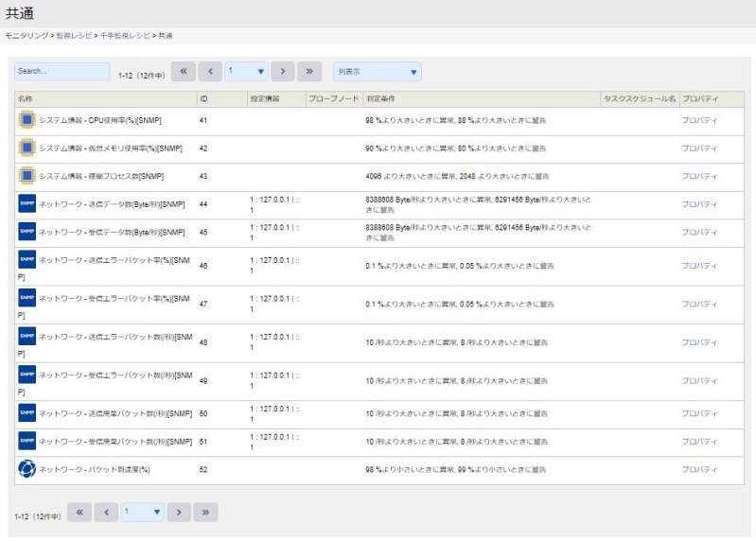Go to next page using bottom pager
This screenshot has height=541, width=756.
(x=179, y=512)
